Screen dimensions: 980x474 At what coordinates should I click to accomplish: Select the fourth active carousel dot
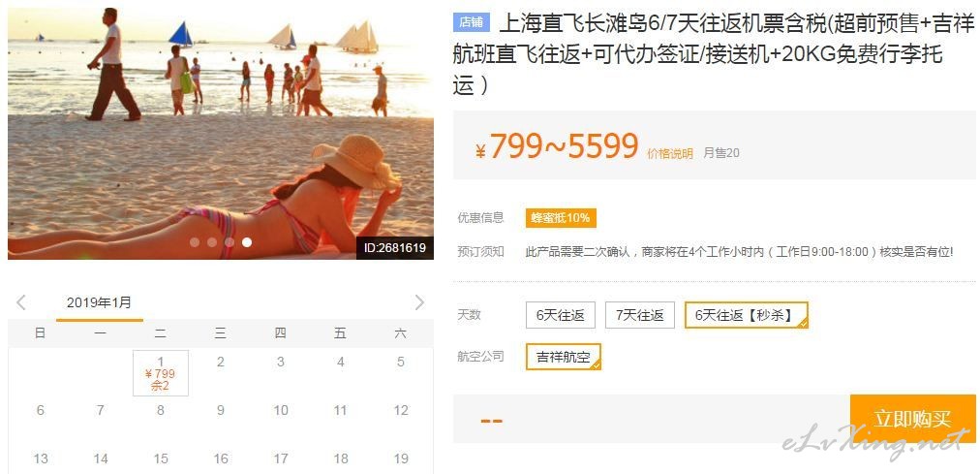pos(248,242)
